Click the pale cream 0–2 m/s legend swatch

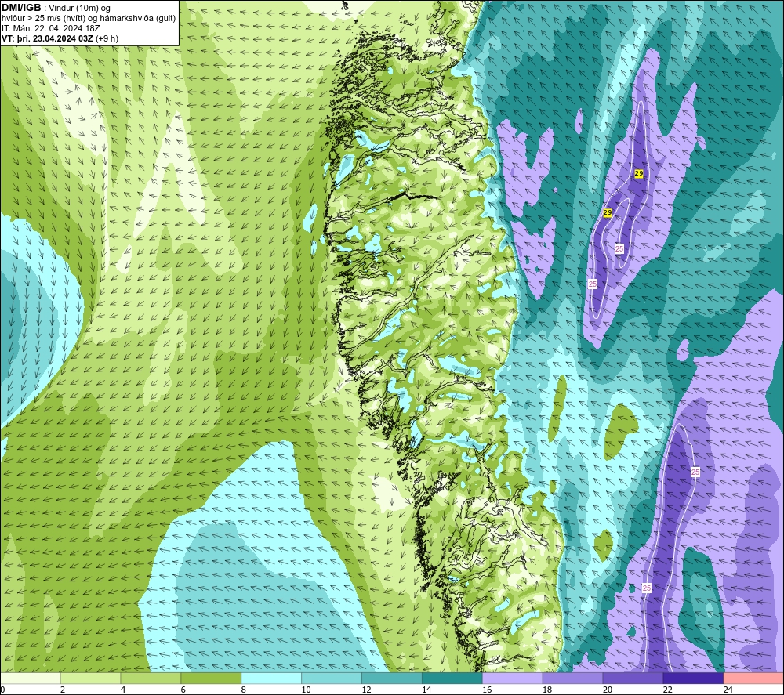click(31, 678)
